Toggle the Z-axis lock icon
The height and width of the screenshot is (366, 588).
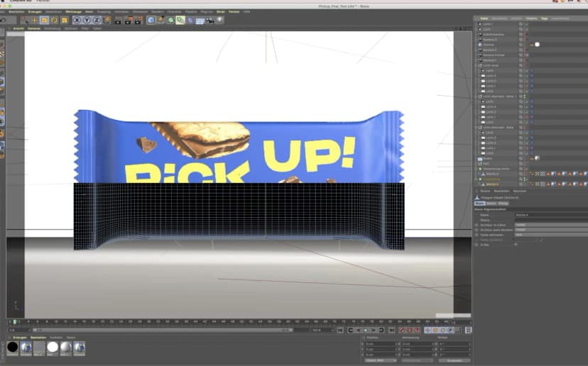click(x=95, y=20)
